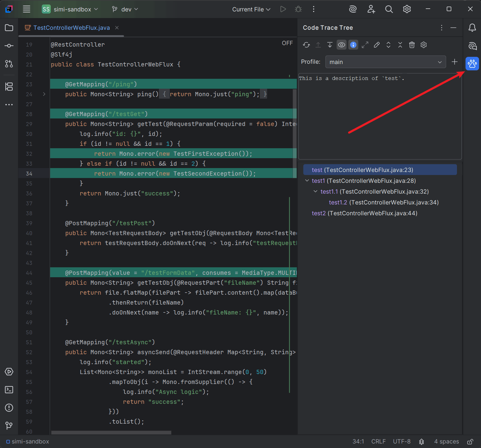Change CRLF line separator
The width and height of the screenshot is (481, 448).
(x=378, y=441)
